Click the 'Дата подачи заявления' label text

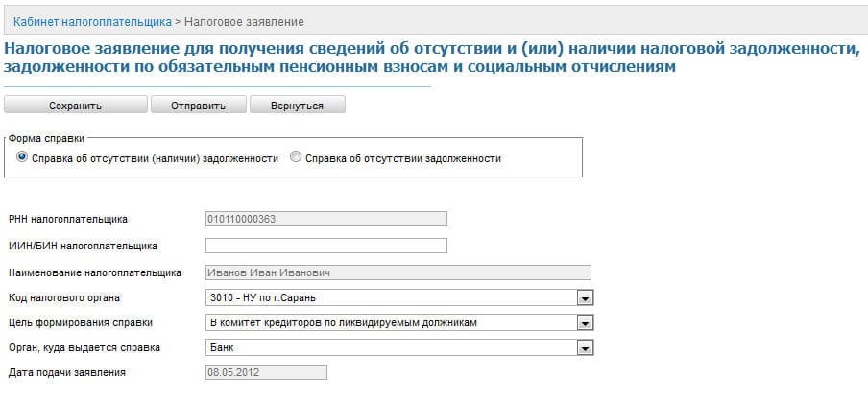click(67, 372)
